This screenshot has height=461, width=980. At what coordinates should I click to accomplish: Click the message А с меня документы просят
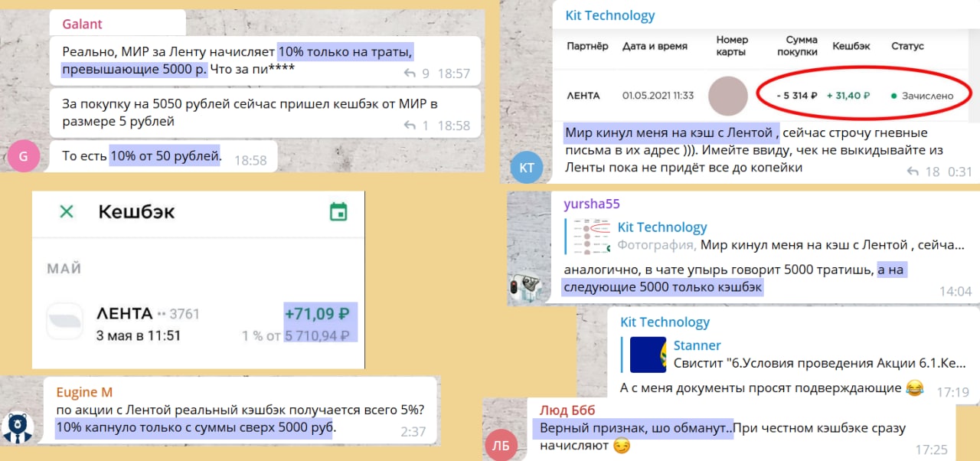pyautogui.click(x=771, y=388)
